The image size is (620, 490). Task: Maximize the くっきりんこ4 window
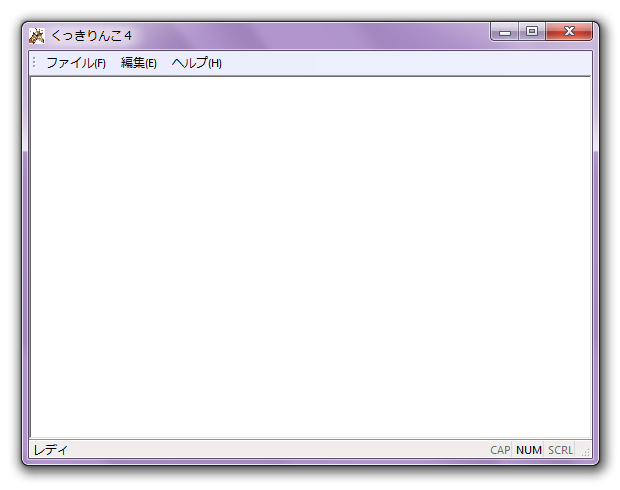532,31
